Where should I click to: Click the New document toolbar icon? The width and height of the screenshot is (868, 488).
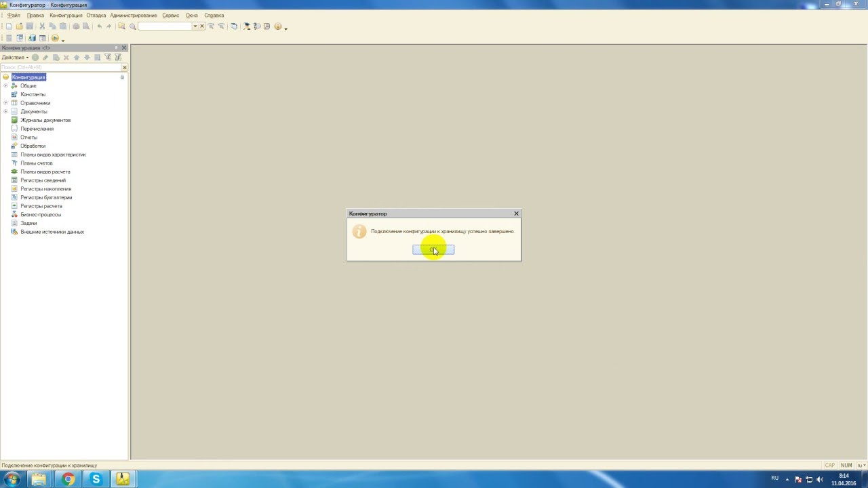pyautogui.click(x=9, y=26)
